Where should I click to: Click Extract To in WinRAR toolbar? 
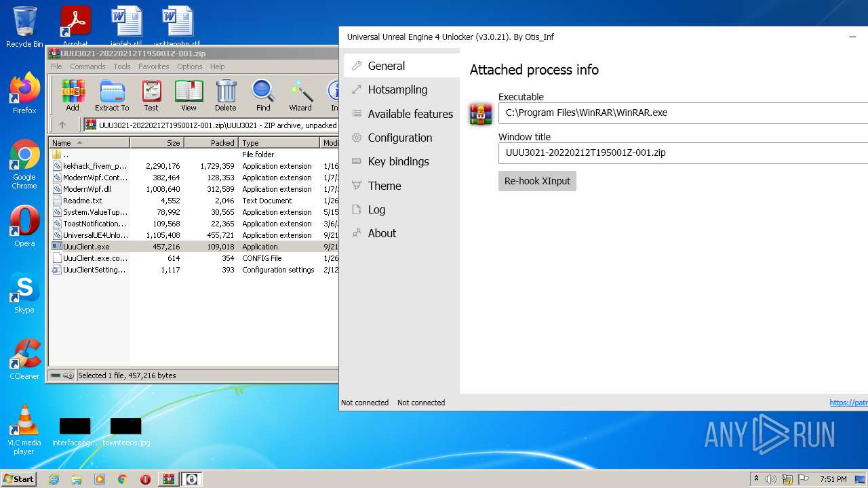112,95
